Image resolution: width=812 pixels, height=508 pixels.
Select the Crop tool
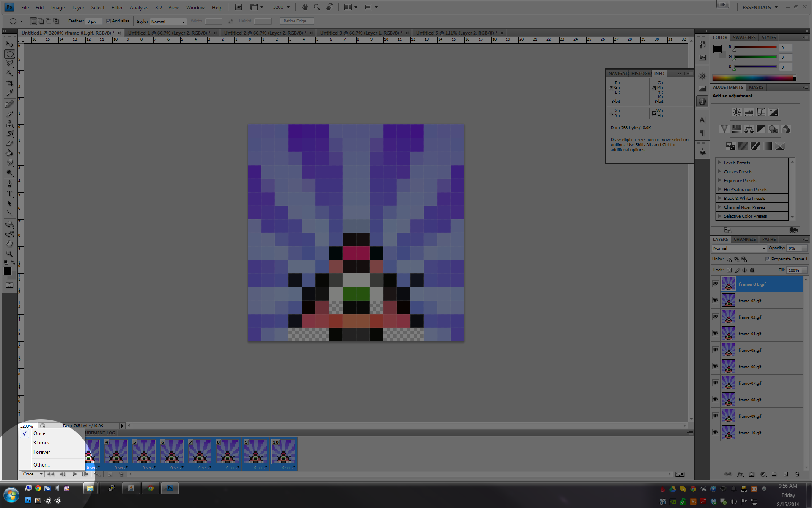10,83
